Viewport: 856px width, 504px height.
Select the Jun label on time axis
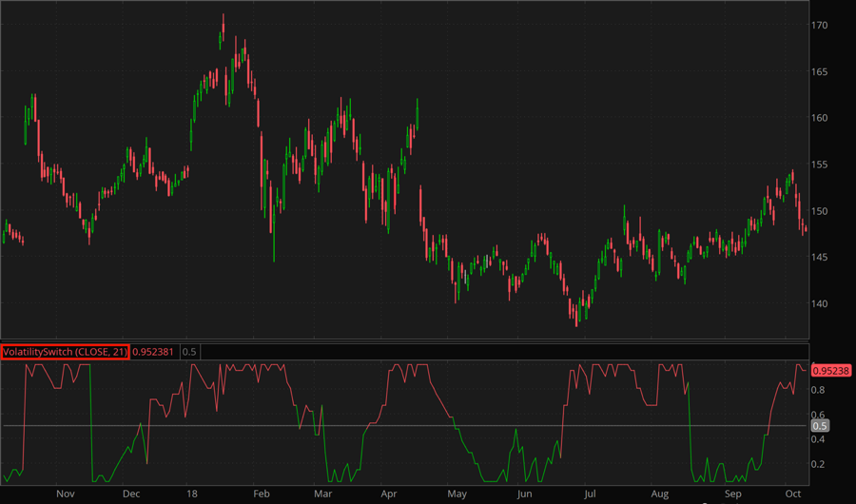click(x=523, y=494)
